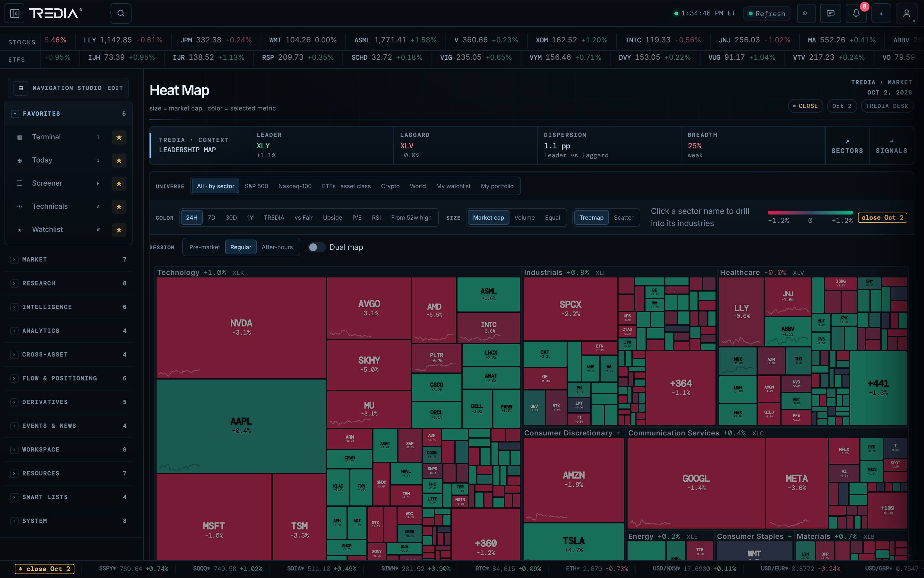
Task: Toggle the Dual map switch
Action: (x=317, y=247)
